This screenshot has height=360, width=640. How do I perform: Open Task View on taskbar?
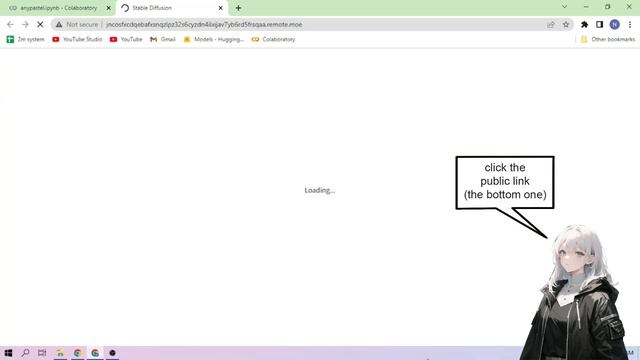tap(42, 353)
